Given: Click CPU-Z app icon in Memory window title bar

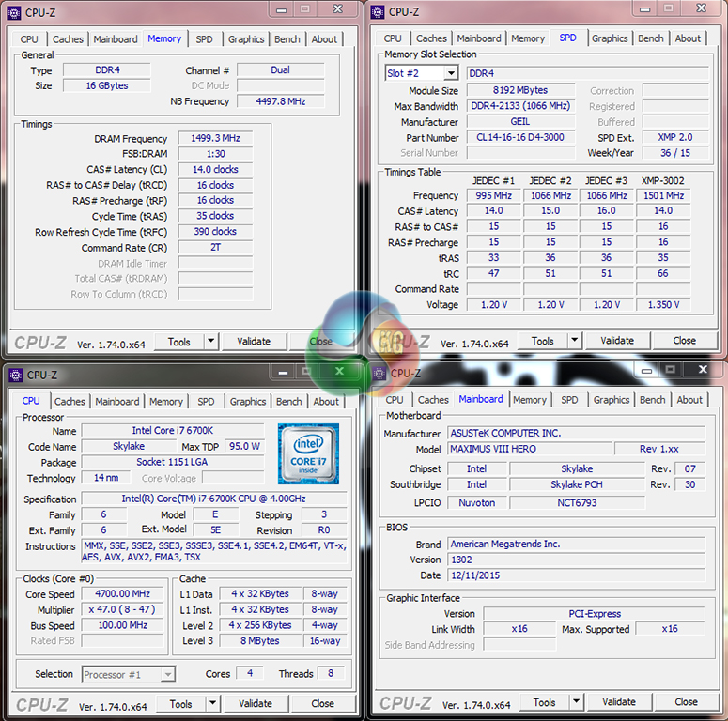Looking at the screenshot, I should (x=14, y=12).
